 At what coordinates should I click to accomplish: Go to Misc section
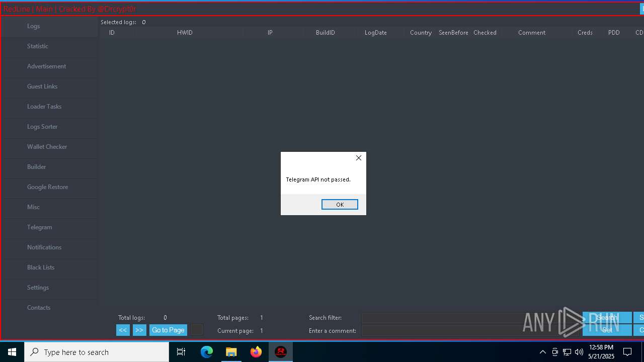50,208
